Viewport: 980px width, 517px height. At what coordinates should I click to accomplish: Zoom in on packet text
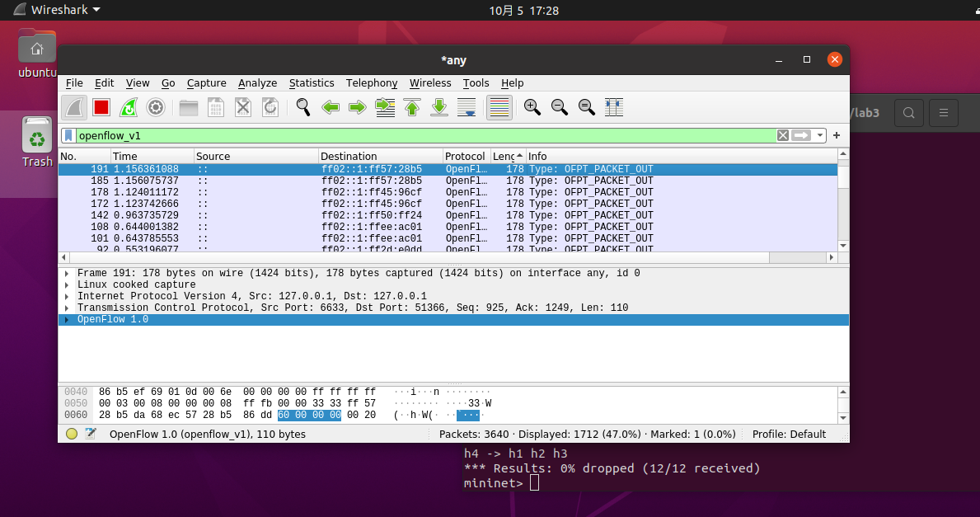point(532,107)
